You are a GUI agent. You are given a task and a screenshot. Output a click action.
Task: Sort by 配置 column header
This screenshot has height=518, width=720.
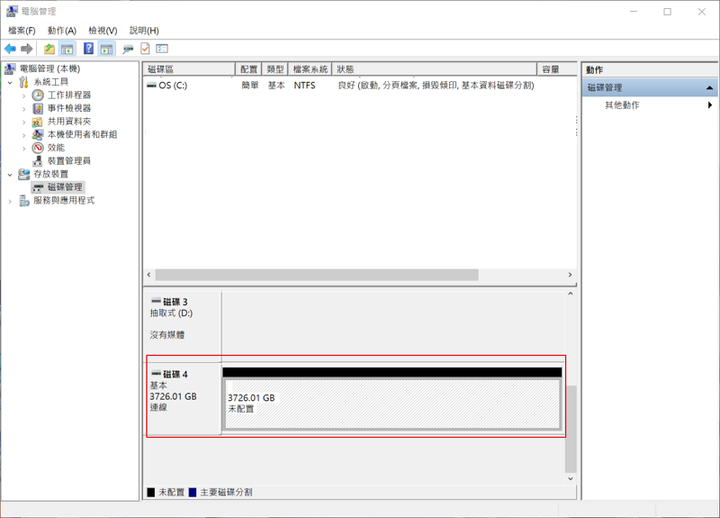tap(248, 69)
